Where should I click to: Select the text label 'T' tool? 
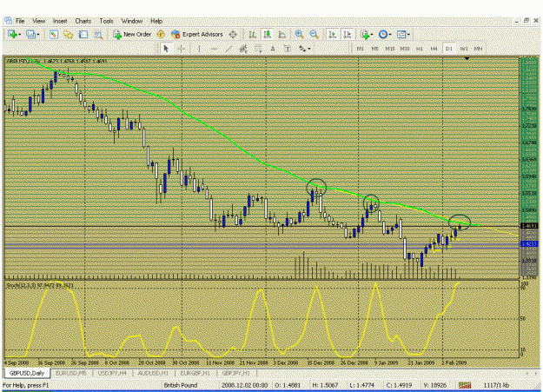pos(288,49)
